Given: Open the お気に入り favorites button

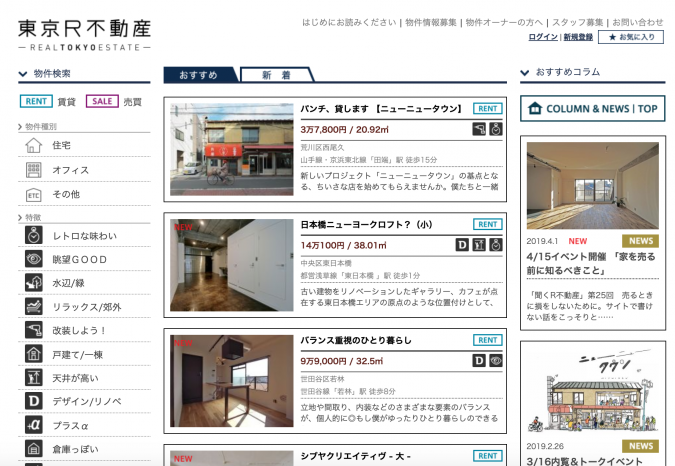Looking at the screenshot, I should tap(631, 37).
